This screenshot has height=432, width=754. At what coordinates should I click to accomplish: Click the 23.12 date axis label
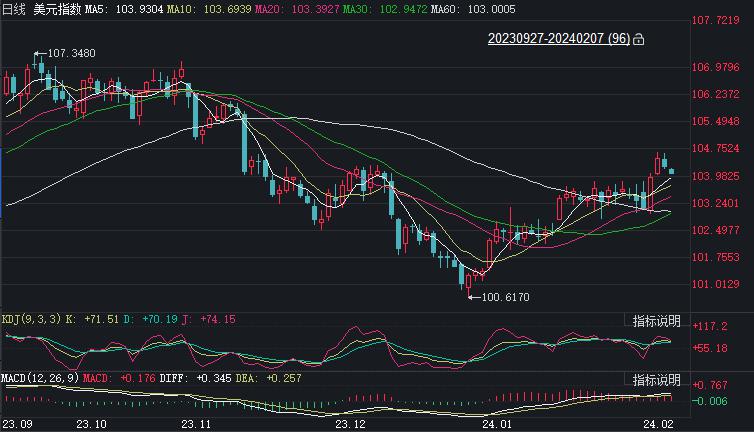pos(350,424)
